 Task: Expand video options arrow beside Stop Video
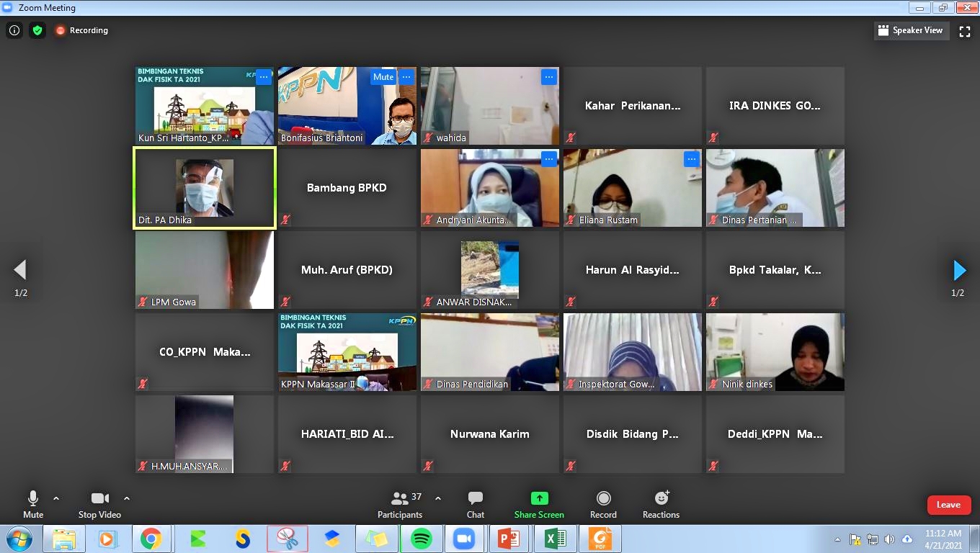pyautogui.click(x=127, y=498)
